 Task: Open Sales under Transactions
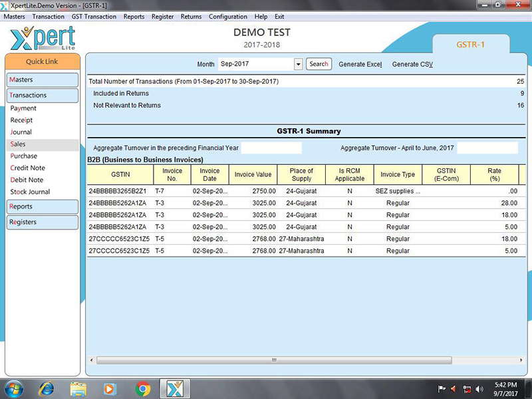point(43,144)
